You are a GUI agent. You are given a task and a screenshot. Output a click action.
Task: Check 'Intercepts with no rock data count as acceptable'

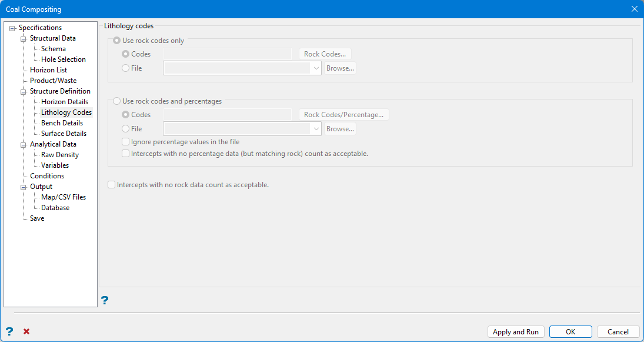(x=112, y=185)
